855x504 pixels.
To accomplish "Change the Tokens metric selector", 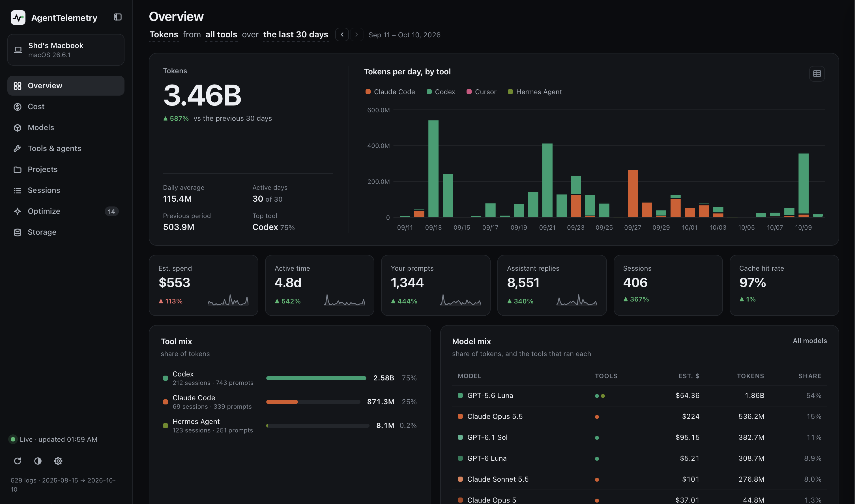I will [x=164, y=35].
